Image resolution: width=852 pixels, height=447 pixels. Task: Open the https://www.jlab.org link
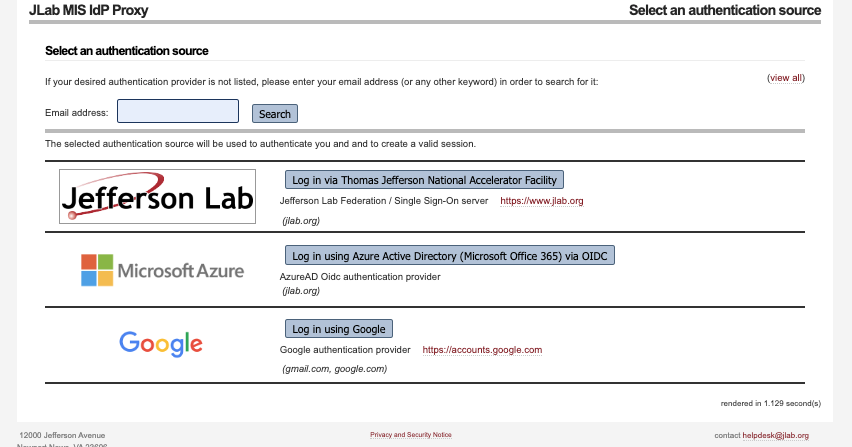coord(542,200)
